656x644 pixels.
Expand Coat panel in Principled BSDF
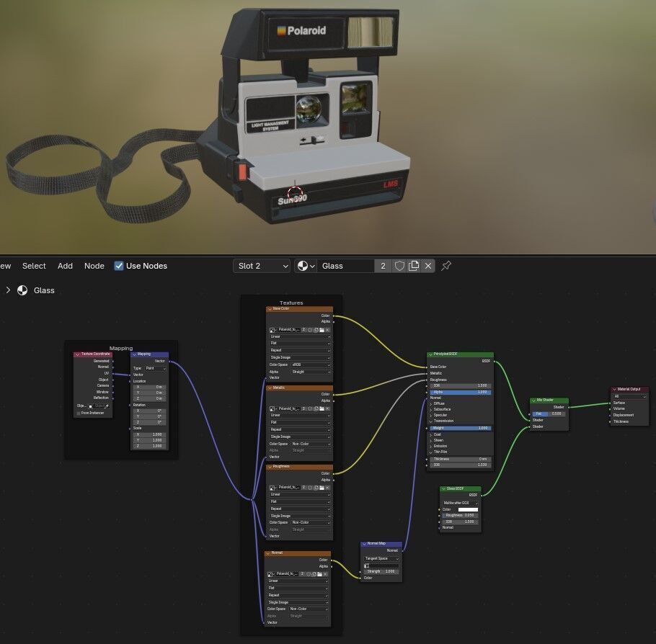(431, 435)
